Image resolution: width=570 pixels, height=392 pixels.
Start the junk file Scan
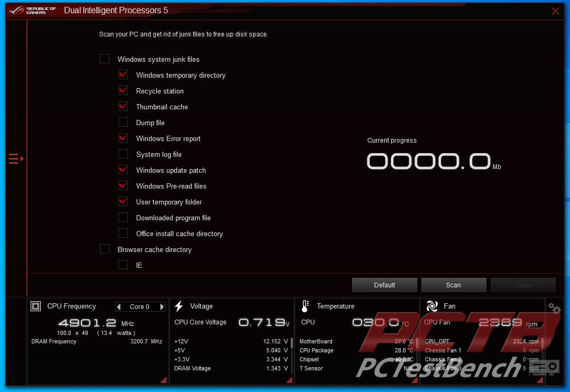click(453, 285)
